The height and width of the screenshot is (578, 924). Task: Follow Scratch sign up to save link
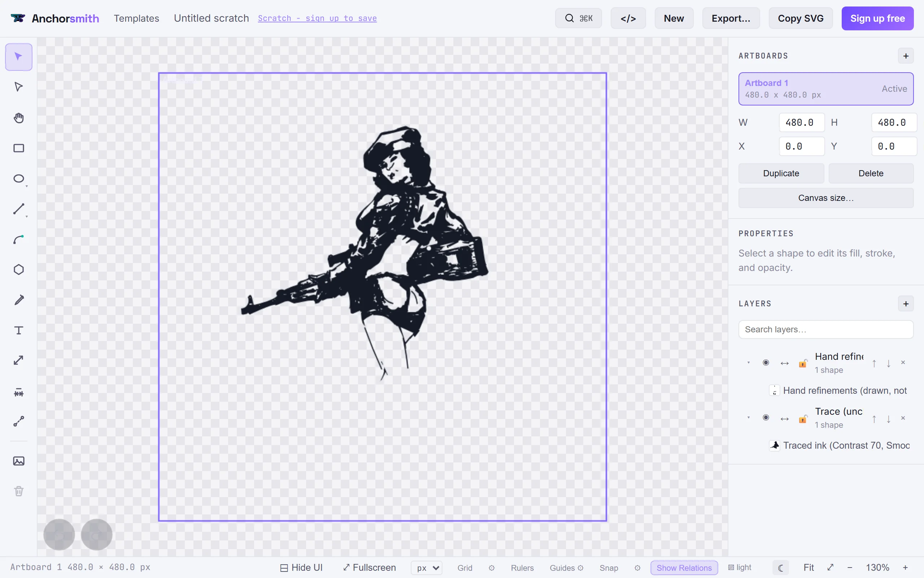(317, 18)
